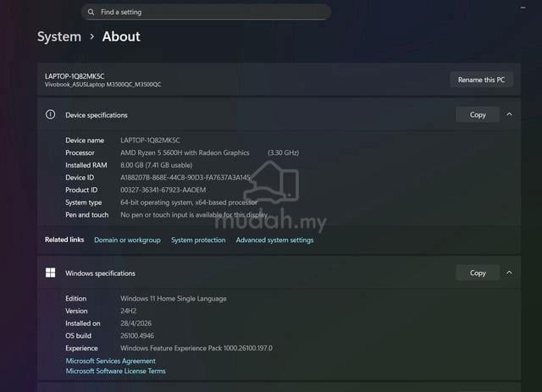The image size is (542, 392).
Task: Select the OS build 26100.4946 value
Action: tap(137, 336)
